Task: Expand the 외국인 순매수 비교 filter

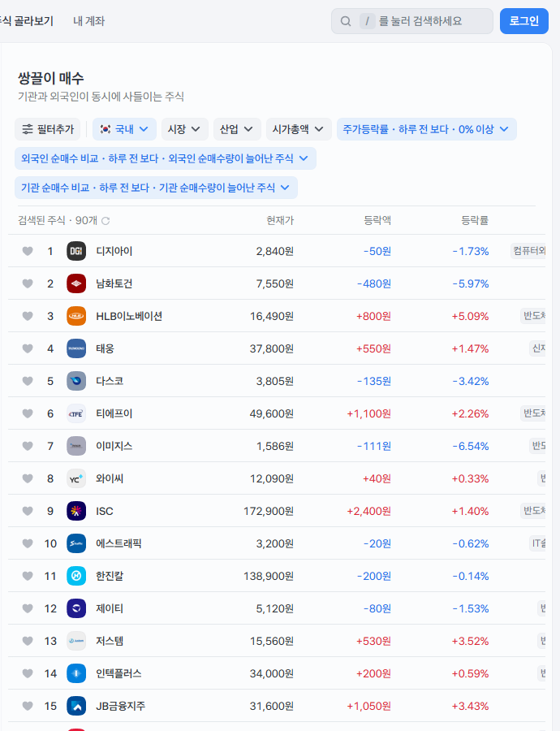Action: [x=166, y=158]
